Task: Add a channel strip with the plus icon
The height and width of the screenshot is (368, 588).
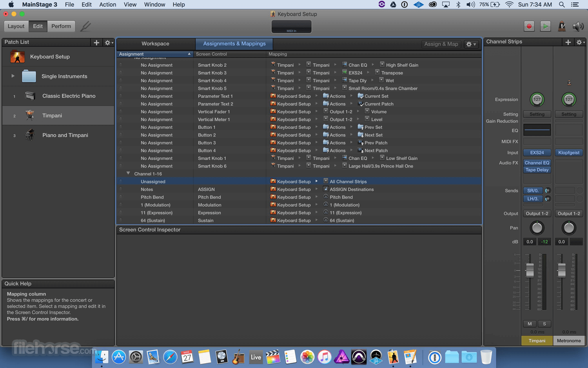Action: pos(568,42)
